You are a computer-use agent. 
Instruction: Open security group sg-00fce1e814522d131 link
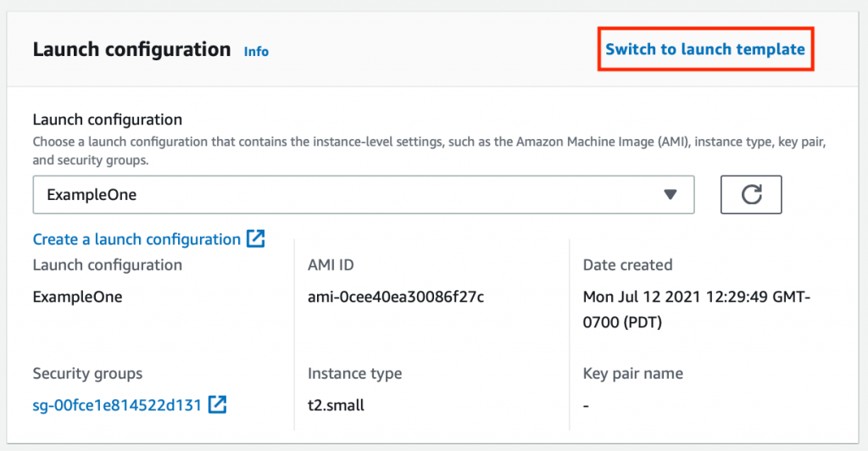[x=117, y=405]
